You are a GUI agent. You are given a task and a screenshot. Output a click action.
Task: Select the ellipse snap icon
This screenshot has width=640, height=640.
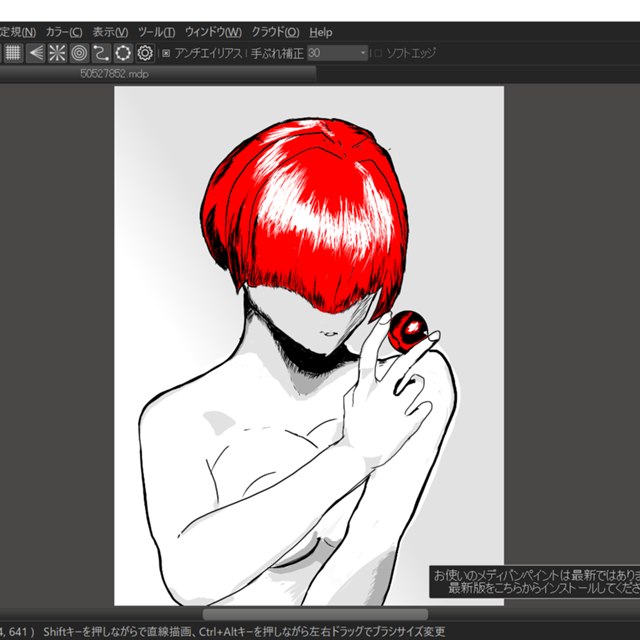click(x=123, y=53)
